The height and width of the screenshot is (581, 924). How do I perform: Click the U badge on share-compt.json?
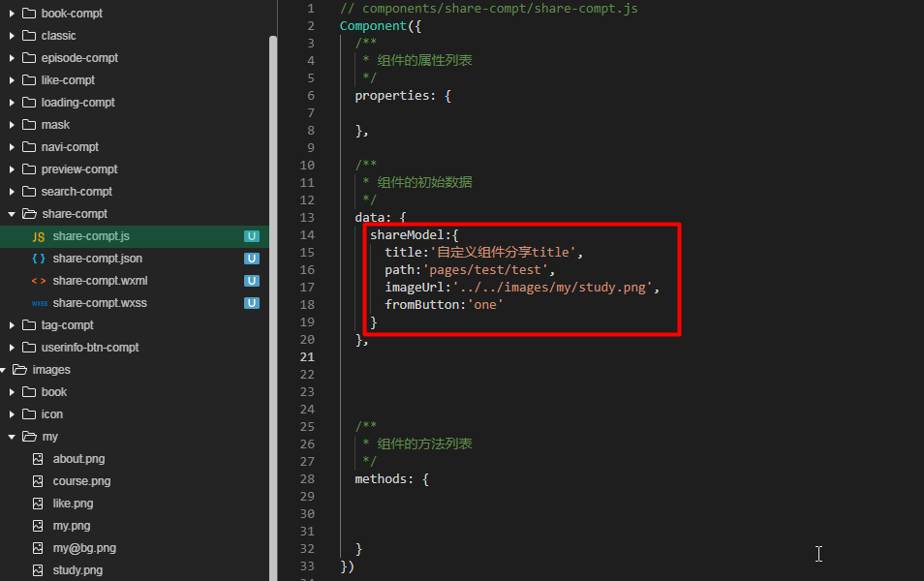point(252,259)
